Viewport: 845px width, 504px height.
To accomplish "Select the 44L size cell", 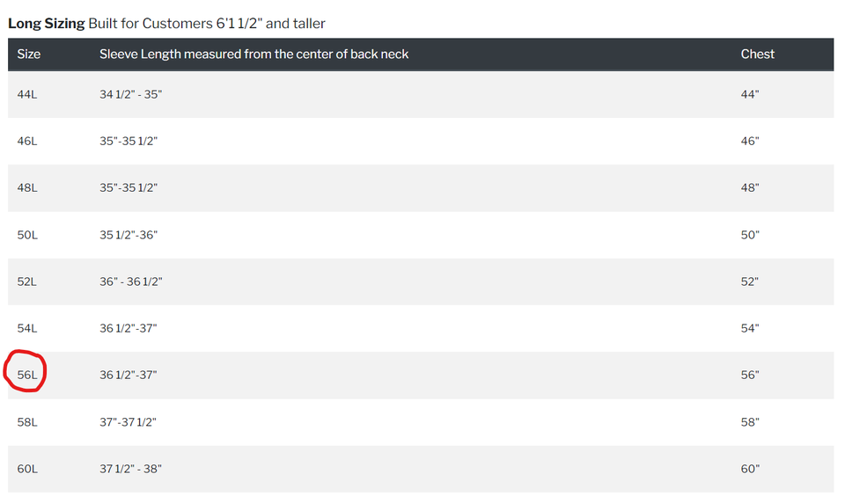I will pyautogui.click(x=27, y=94).
